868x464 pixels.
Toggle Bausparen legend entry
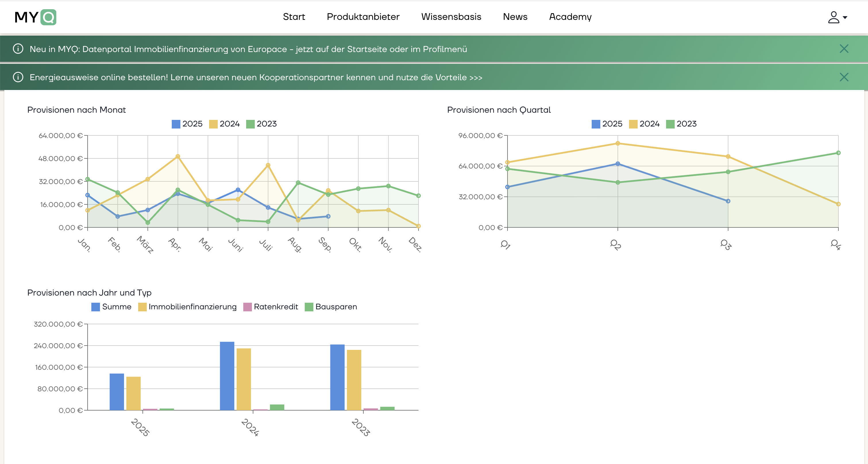coord(331,307)
